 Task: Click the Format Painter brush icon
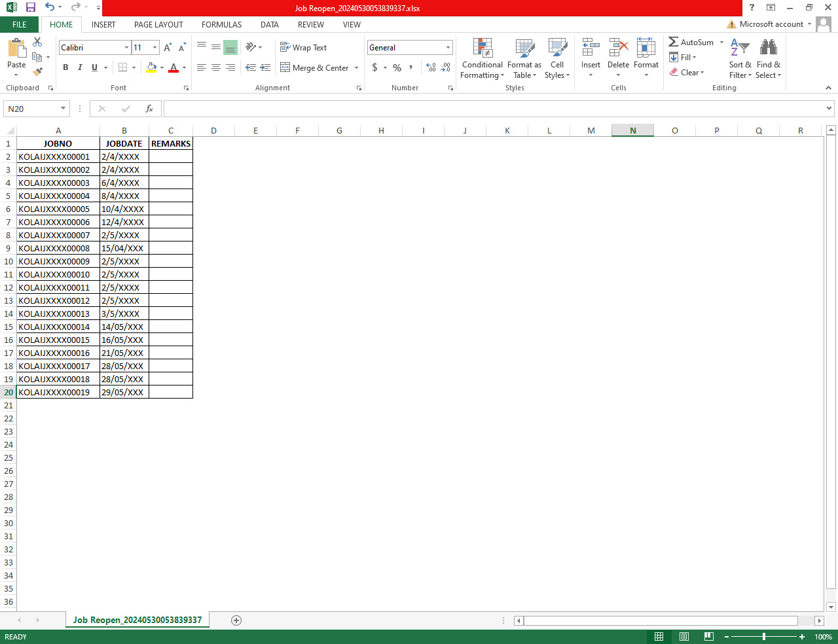(37, 71)
